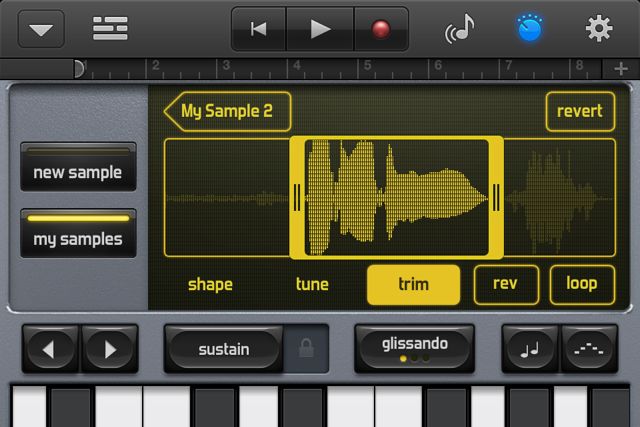Switch to the tune tab
The width and height of the screenshot is (640, 427).
(312, 284)
